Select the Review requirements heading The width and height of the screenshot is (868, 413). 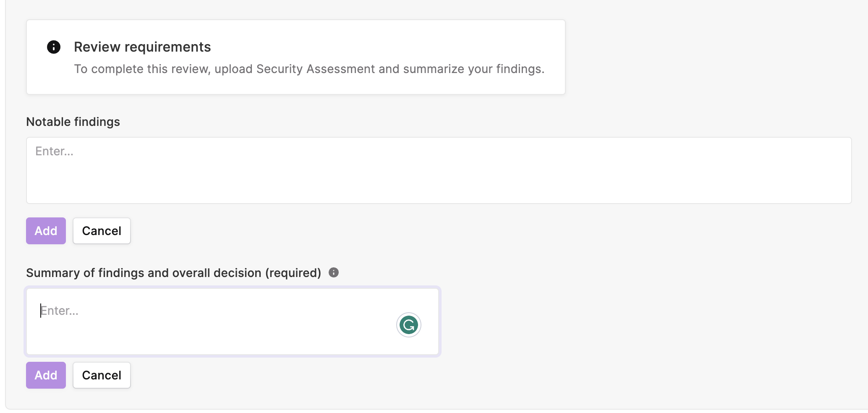point(142,47)
